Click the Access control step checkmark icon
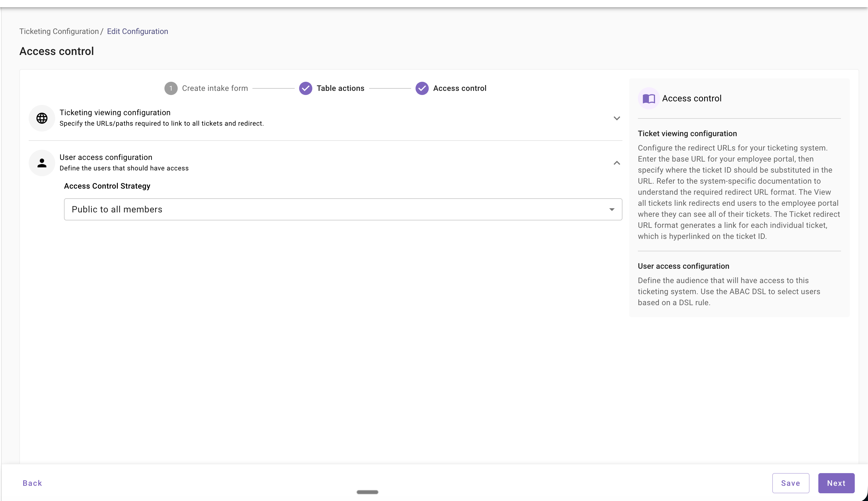Viewport: 868px width, 501px height. pyautogui.click(x=422, y=88)
